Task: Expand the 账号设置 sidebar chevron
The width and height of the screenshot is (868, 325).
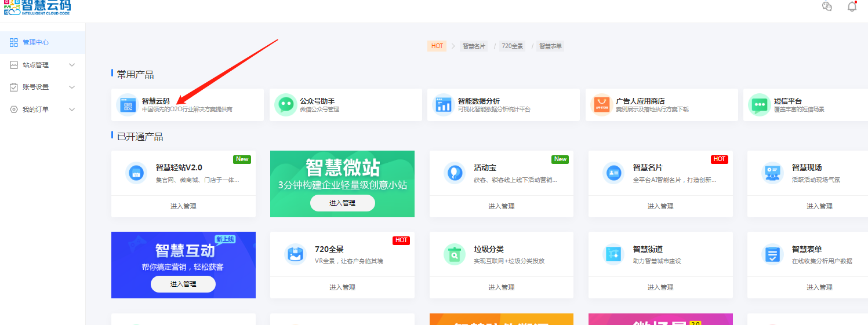Action: point(72,87)
